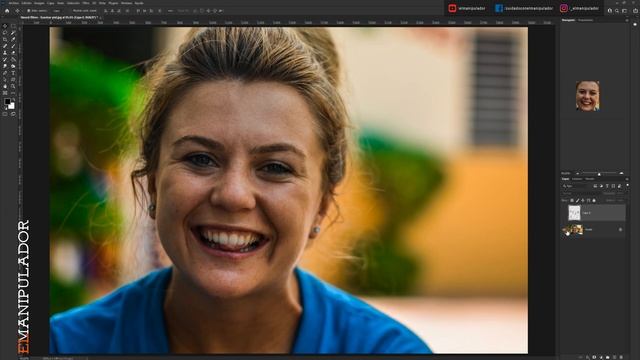Select the Zoom tool in the toolbox
Viewport: 640px width, 360px height.
pyautogui.click(x=13, y=86)
